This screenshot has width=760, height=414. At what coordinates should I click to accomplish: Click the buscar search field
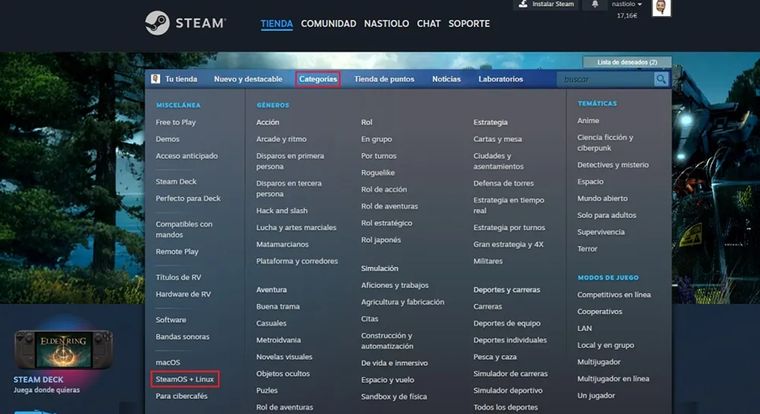[606, 79]
